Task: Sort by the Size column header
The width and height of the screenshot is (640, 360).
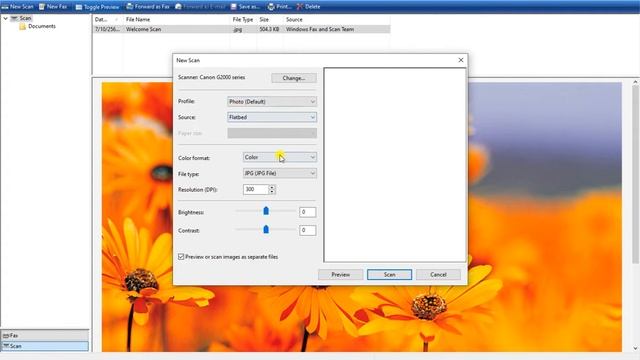Action: pos(269,19)
